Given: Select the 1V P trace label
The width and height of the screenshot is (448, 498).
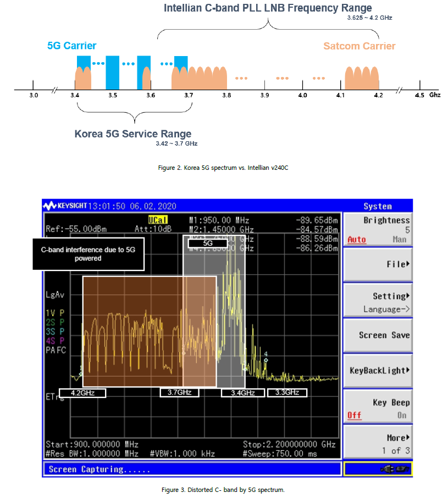Looking at the screenshot, I should tap(55, 313).
